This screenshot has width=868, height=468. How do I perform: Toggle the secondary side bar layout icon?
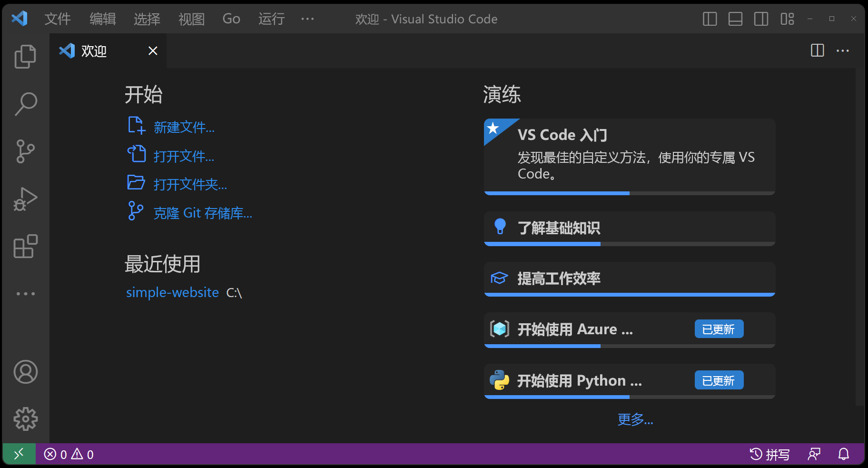[761, 19]
